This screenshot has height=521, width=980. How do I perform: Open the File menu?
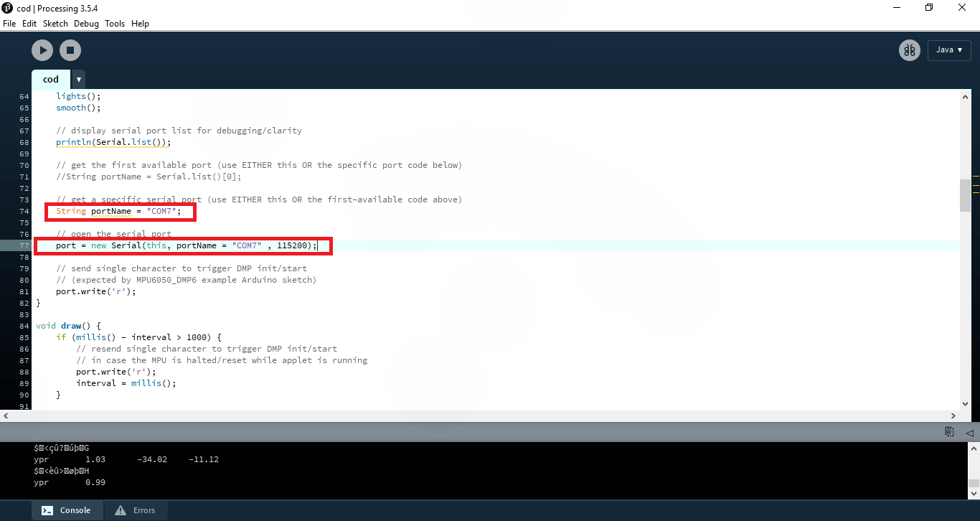pos(9,24)
